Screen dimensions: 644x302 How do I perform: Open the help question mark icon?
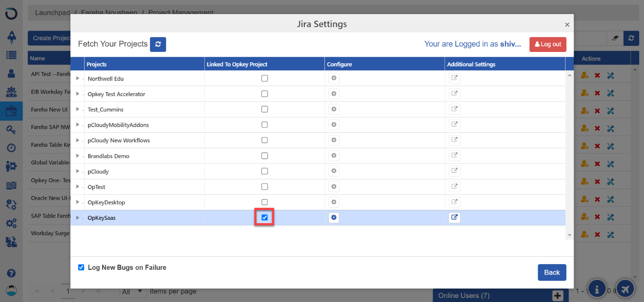click(11, 273)
